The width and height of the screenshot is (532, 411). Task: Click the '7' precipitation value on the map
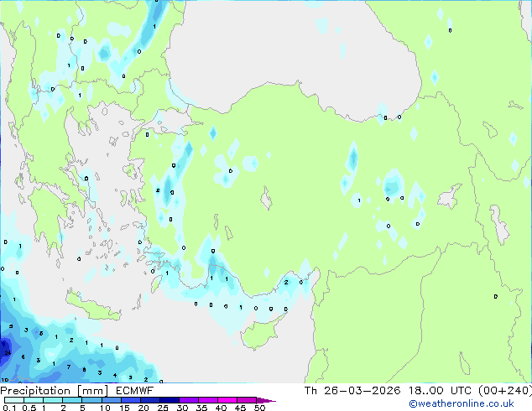point(69,367)
